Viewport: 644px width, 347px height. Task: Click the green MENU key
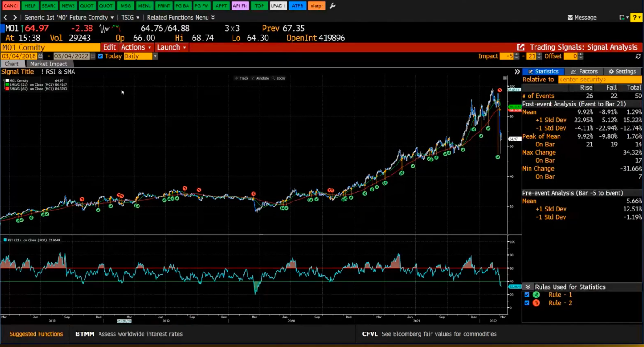144,5
